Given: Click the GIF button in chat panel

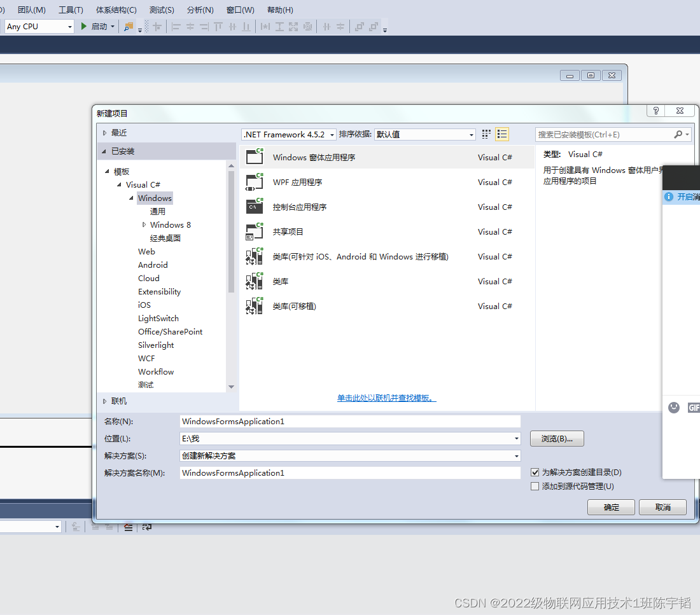Looking at the screenshot, I should tap(694, 408).
